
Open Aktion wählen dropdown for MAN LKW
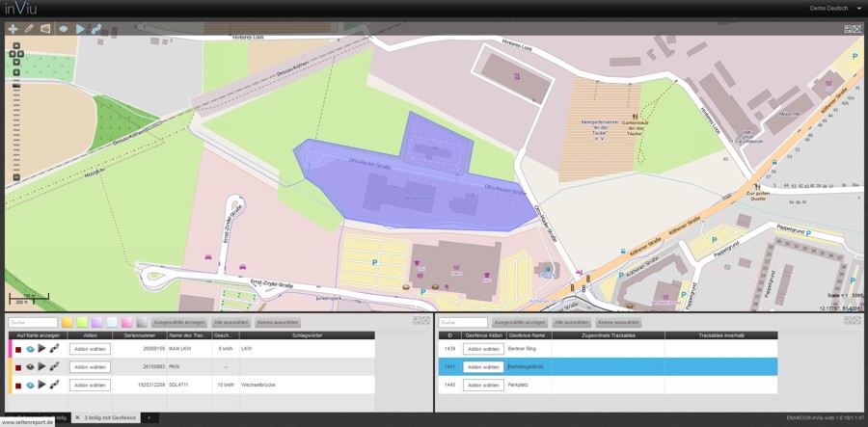(x=90, y=349)
